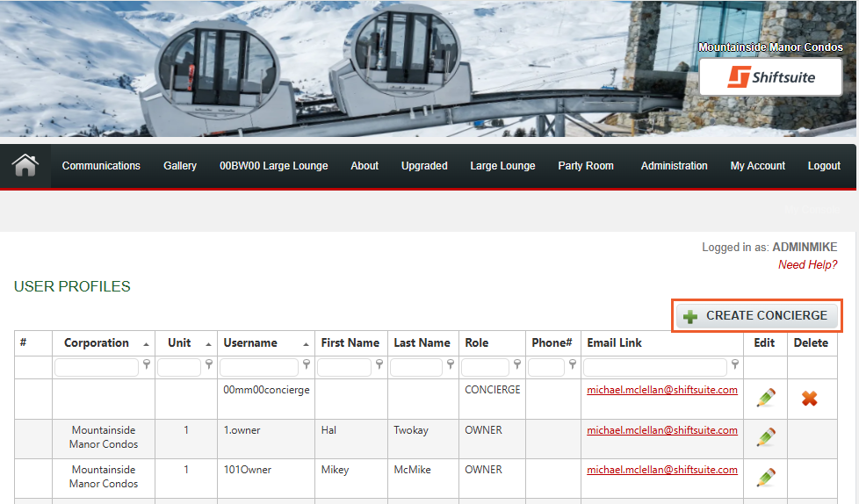Open Corporation column filter options icon

[x=147, y=364]
